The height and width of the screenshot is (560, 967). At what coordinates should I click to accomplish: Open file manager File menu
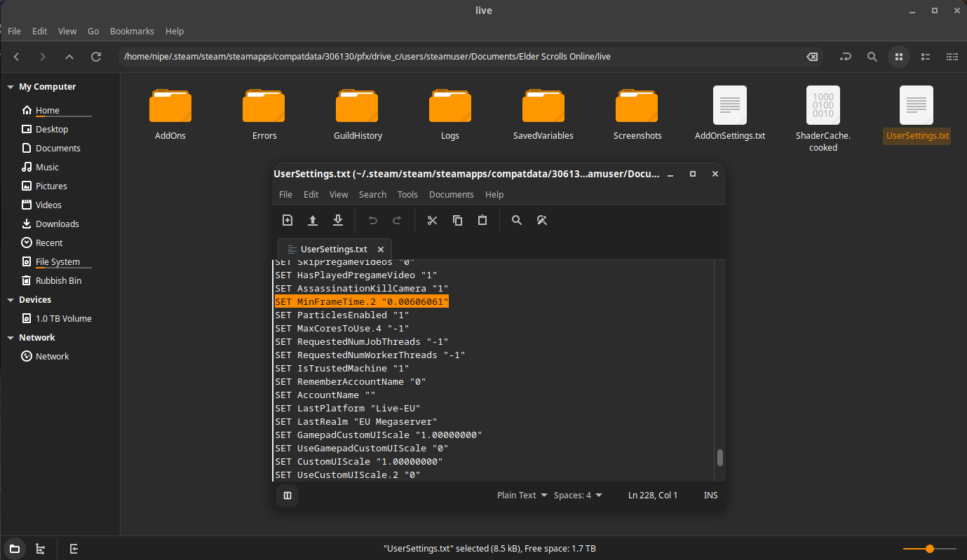(14, 31)
